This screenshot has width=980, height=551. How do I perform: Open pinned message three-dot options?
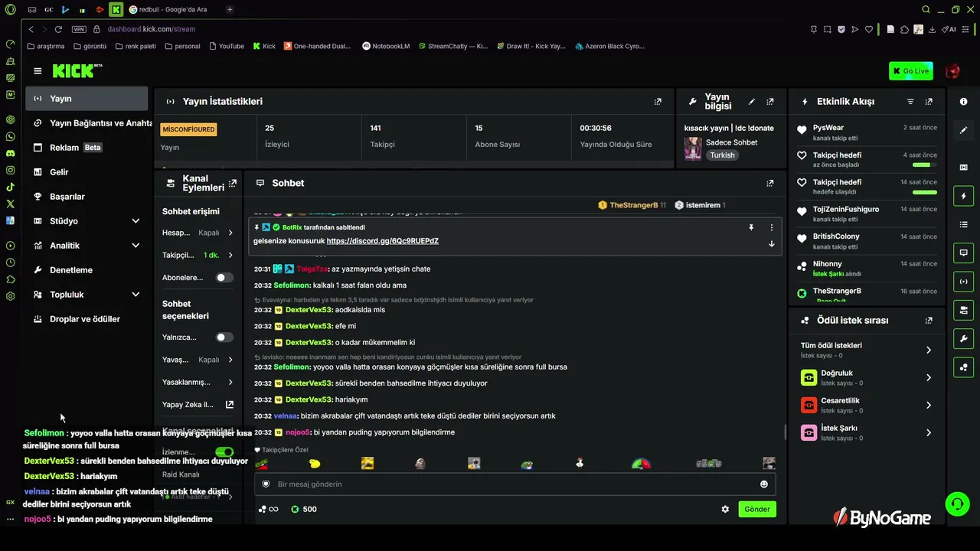(x=772, y=227)
